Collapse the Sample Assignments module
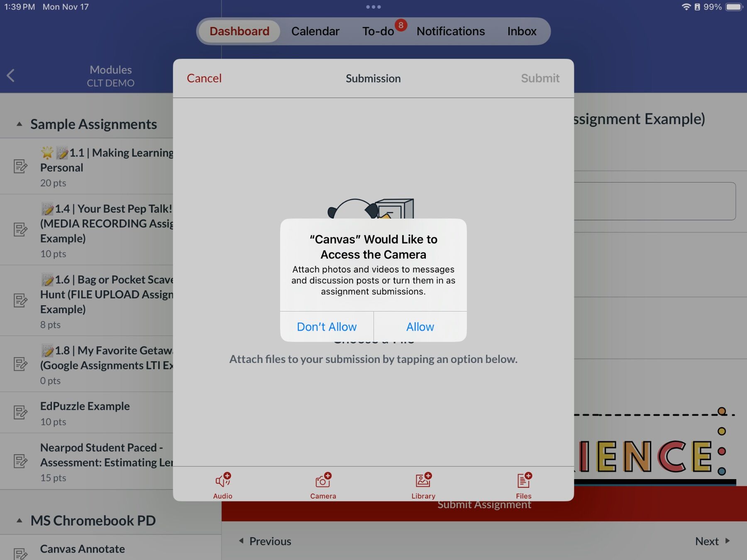The width and height of the screenshot is (747, 560). click(x=19, y=124)
